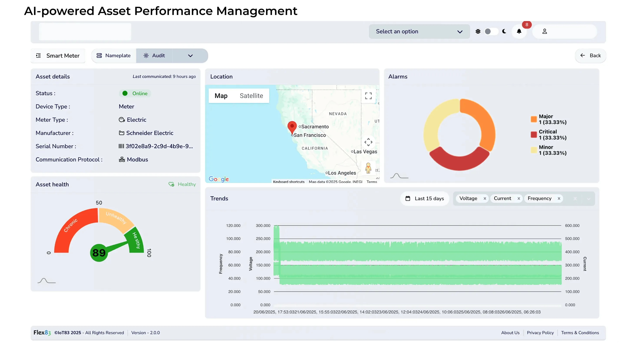Click the sun light-mode icon
This screenshot has height=364, width=637.
478,31
